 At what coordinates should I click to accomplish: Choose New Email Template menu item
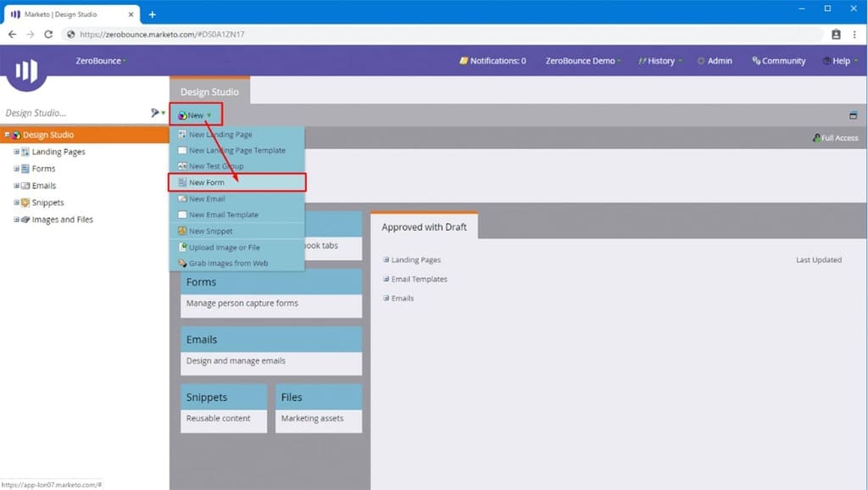[237, 214]
